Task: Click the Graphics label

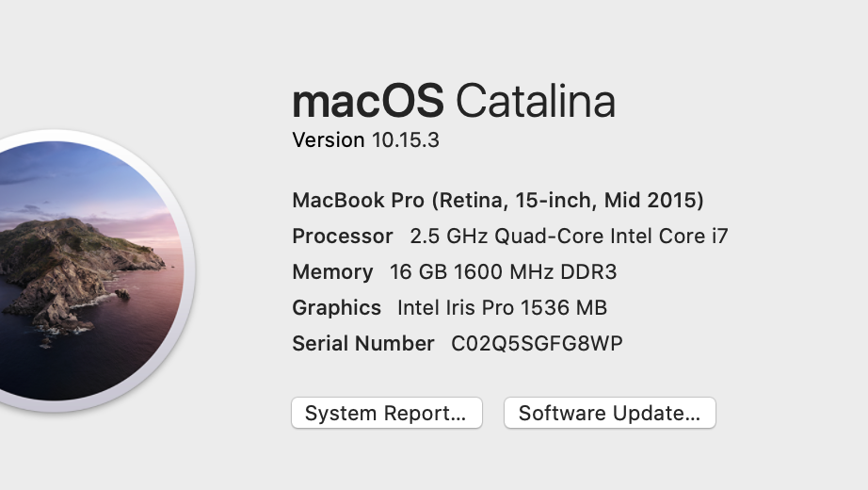Action: pyautogui.click(x=336, y=307)
